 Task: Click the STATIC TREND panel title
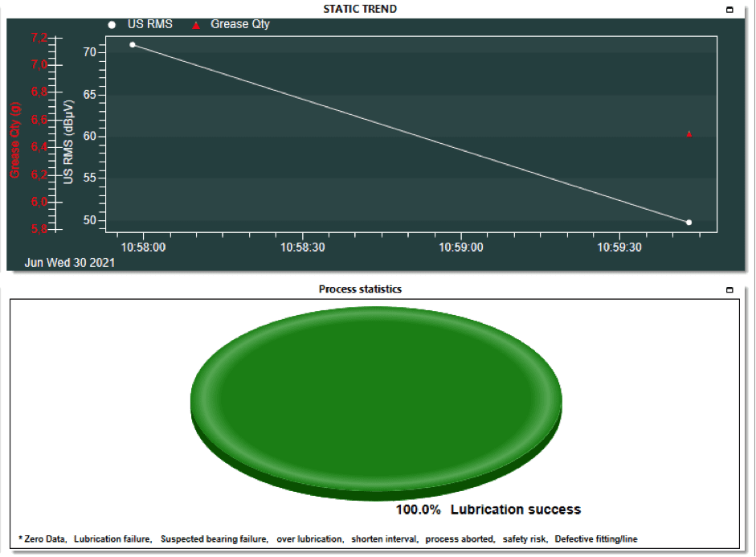click(x=360, y=9)
